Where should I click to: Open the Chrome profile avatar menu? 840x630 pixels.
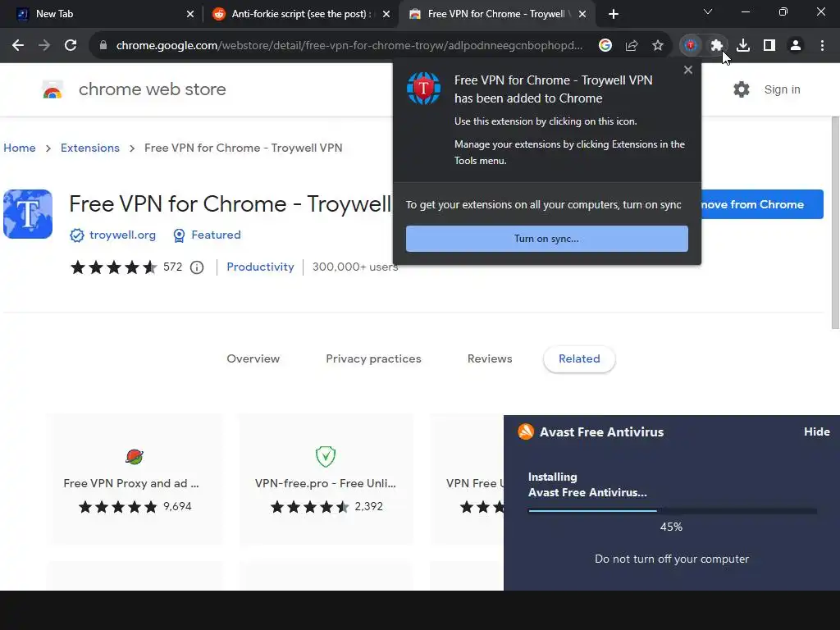[x=796, y=46]
